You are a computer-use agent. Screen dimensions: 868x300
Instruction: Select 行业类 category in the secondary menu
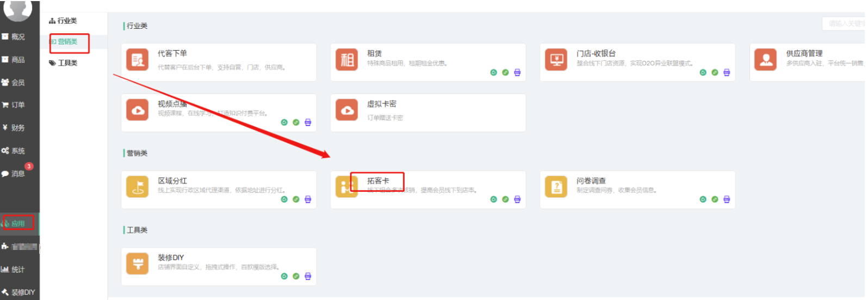(67, 21)
